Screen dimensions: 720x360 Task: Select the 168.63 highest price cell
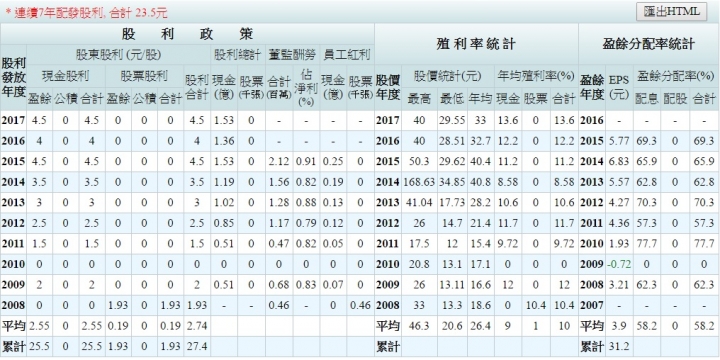419,182
